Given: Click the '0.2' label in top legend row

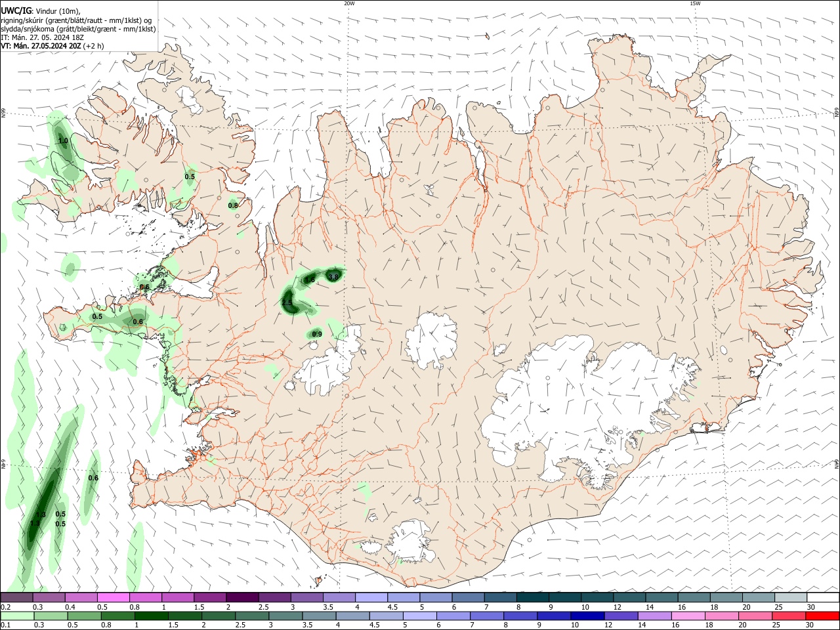Looking at the screenshot, I should [5, 607].
